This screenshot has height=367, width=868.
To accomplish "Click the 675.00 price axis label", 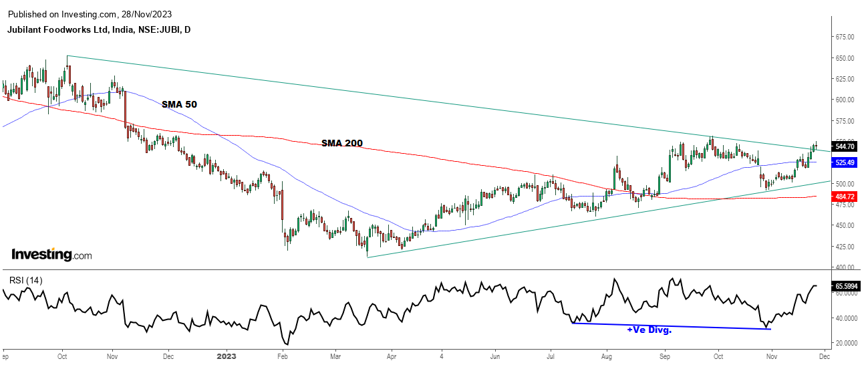I will [847, 37].
